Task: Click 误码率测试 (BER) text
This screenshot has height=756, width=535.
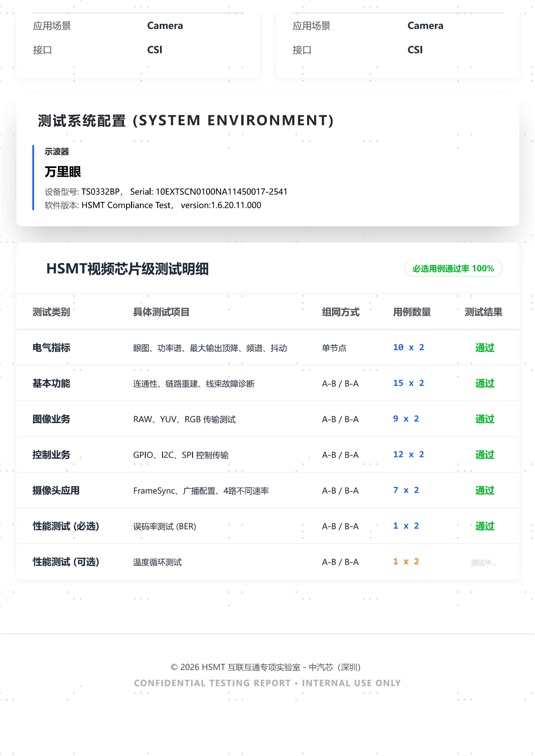Action: point(164,526)
